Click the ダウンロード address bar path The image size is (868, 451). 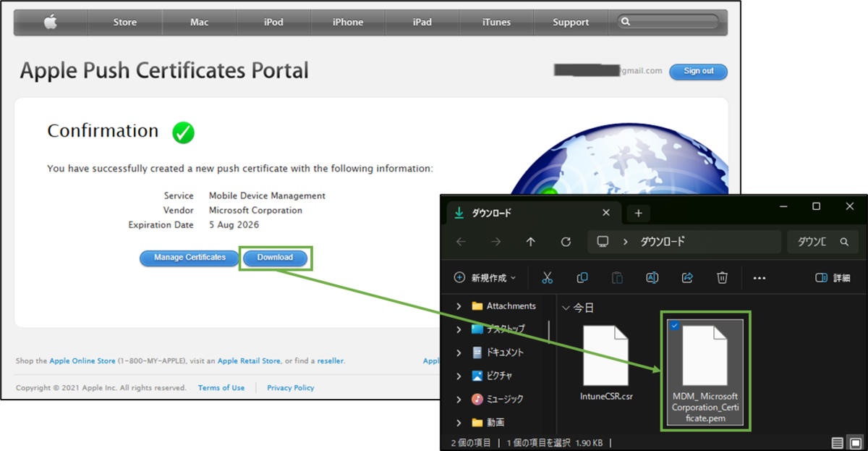click(x=663, y=242)
